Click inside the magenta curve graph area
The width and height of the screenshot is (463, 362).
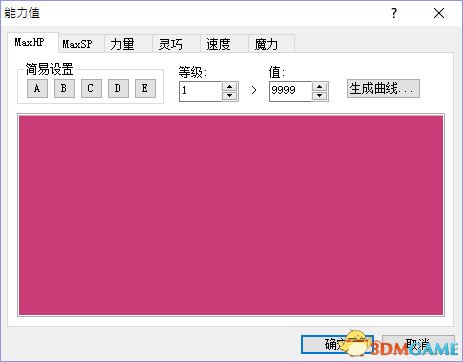coord(231,215)
